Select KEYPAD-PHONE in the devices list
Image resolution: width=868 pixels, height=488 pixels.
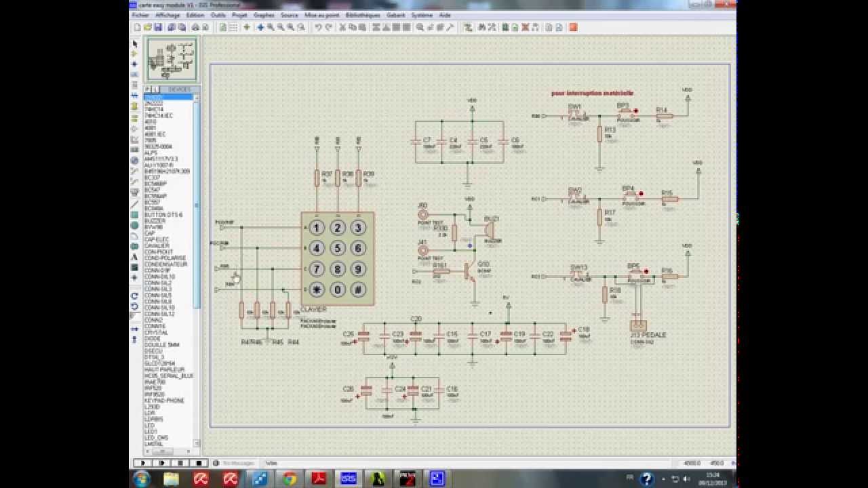click(164, 401)
